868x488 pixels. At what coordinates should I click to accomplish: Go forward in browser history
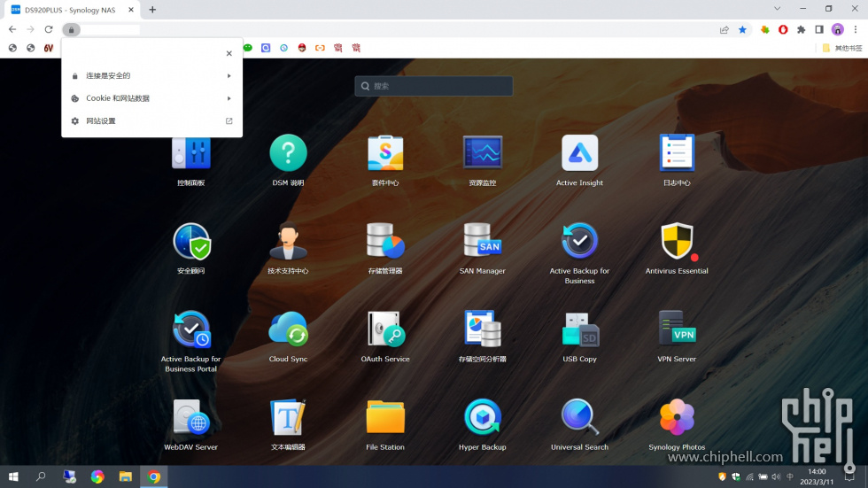click(x=30, y=29)
